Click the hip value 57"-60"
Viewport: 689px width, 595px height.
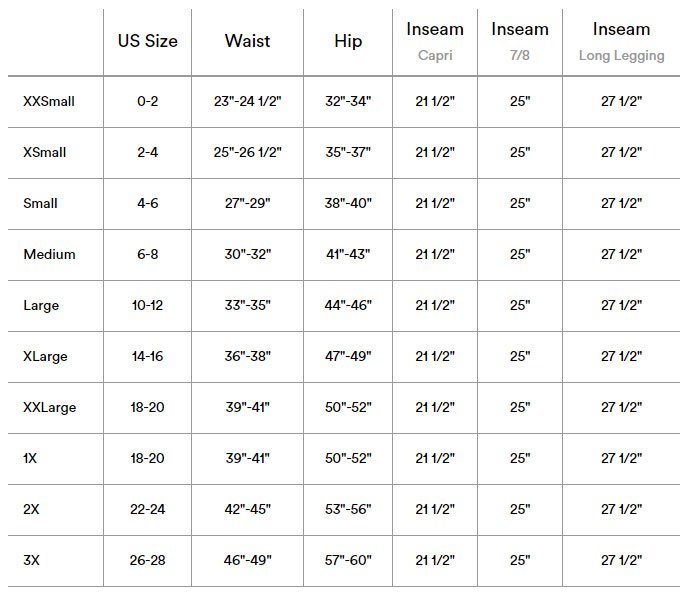point(348,560)
